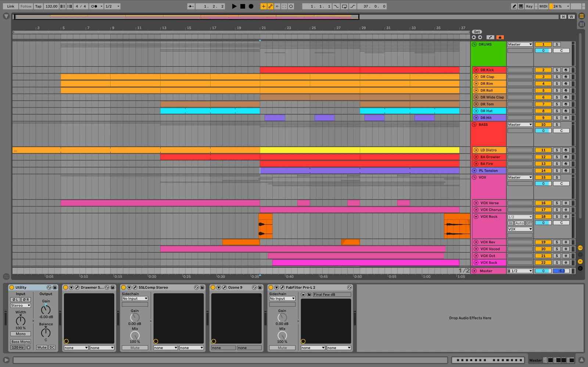This screenshot has width=588, height=367.
Task: Toggle the browser show/hide triangle top-left
Action: (x=6, y=16)
